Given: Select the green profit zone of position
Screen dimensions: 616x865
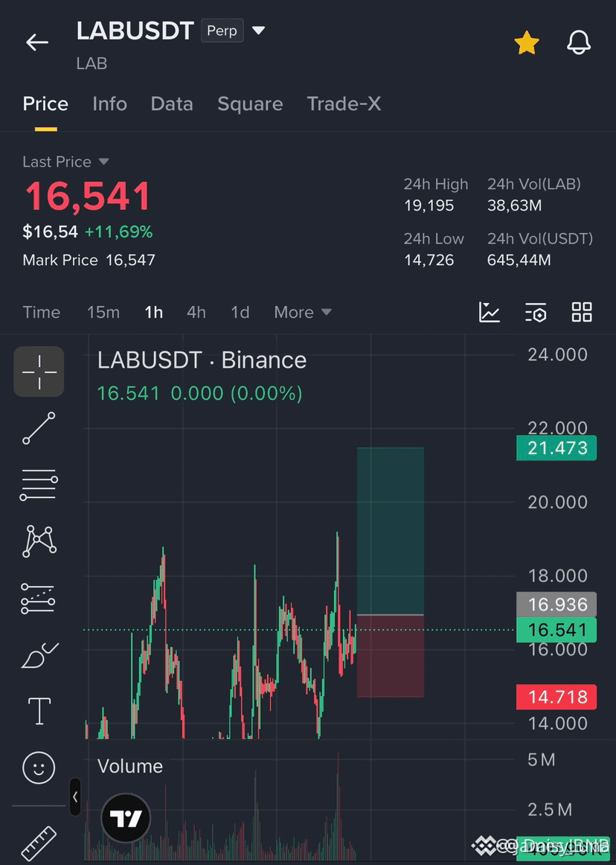Looking at the screenshot, I should coord(391,531).
